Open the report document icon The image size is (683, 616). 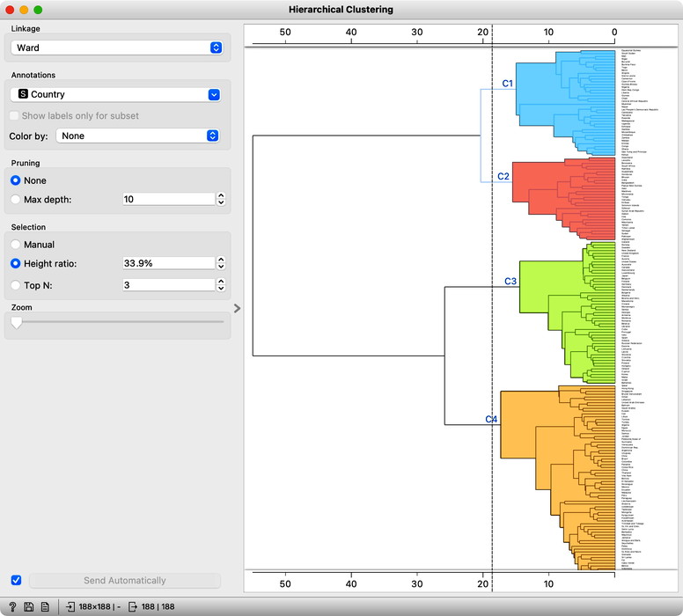pos(45,606)
